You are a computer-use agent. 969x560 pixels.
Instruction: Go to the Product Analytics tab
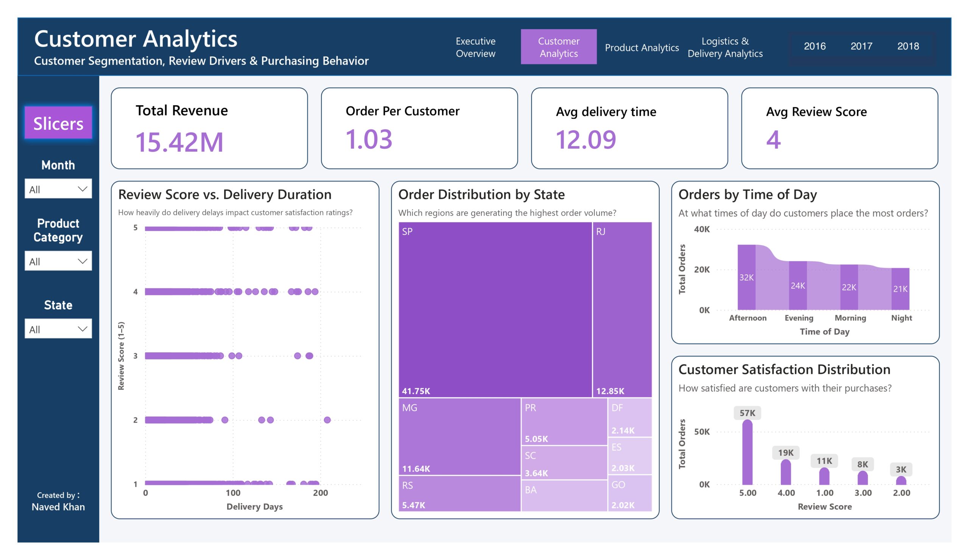pyautogui.click(x=642, y=47)
